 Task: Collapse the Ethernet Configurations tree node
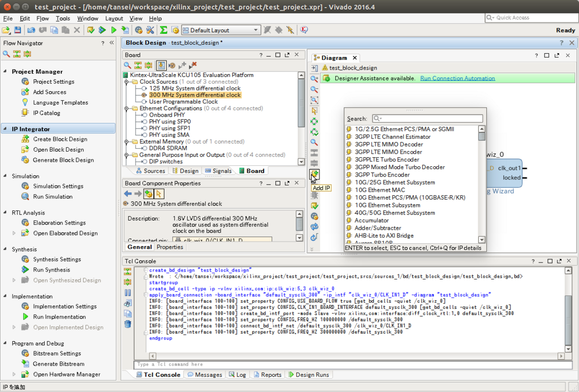tap(126, 108)
